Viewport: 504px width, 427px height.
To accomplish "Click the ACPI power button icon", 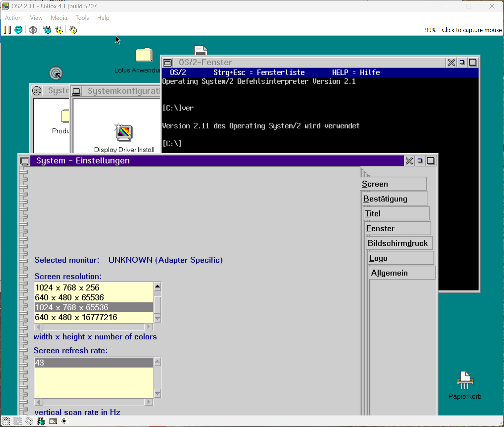I will click(x=33, y=30).
